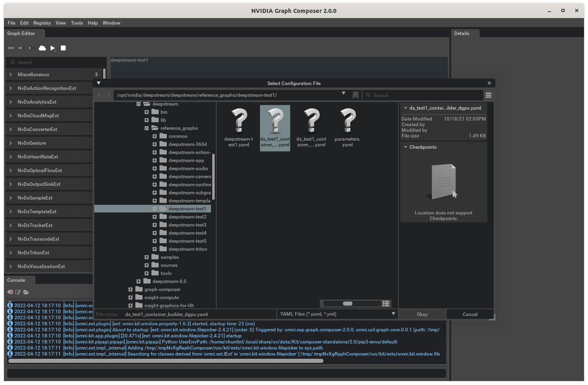Open the Tools menu
Image resolution: width=588 pixels, height=385 pixels.
[x=77, y=23]
